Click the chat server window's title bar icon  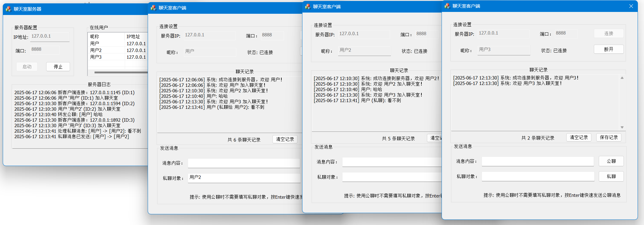point(8,9)
